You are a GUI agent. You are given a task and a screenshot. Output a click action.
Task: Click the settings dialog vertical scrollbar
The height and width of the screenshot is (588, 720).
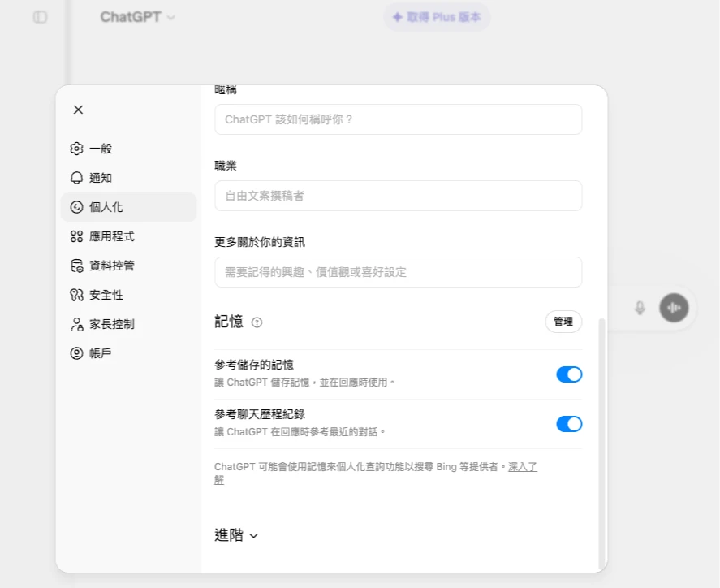point(601,443)
